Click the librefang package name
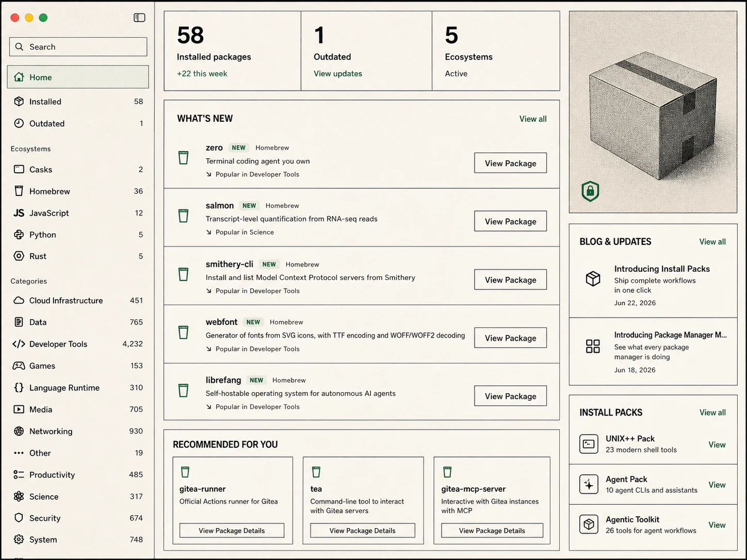The height and width of the screenshot is (560, 747). click(x=223, y=380)
